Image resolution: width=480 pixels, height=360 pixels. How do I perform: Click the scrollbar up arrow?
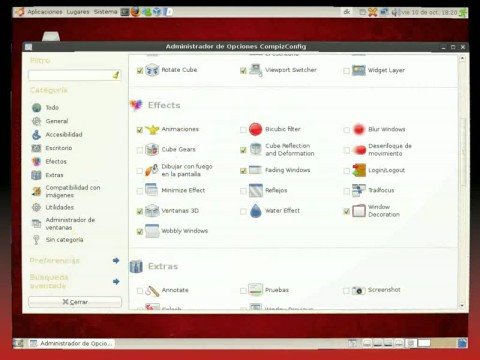(x=462, y=59)
